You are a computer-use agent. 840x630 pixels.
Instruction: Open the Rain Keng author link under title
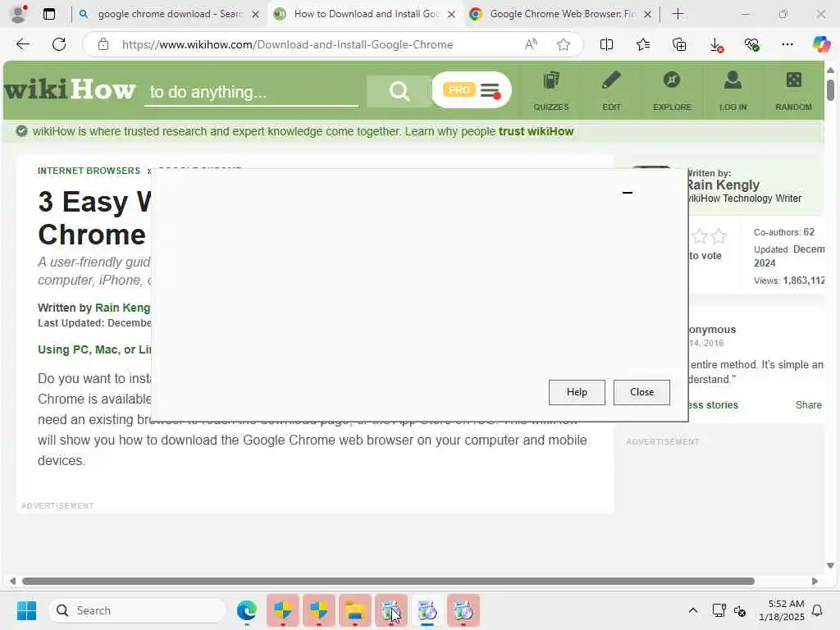coord(123,308)
